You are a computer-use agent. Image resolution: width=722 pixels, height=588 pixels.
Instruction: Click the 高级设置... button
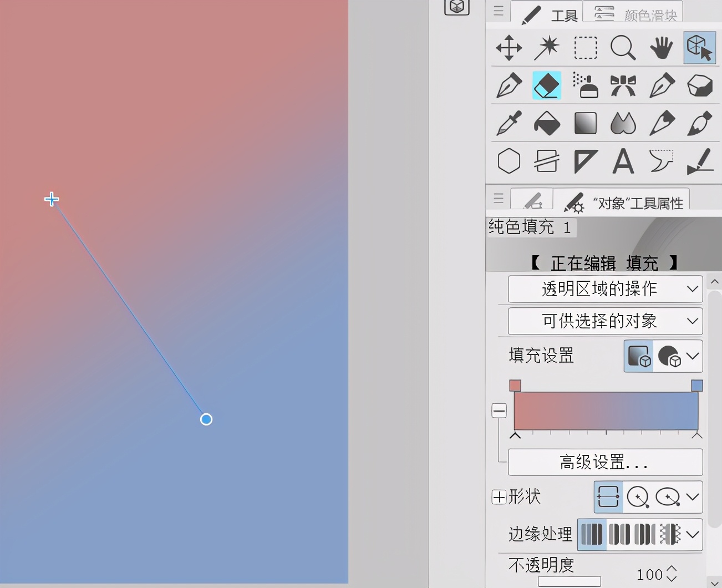coord(606,462)
